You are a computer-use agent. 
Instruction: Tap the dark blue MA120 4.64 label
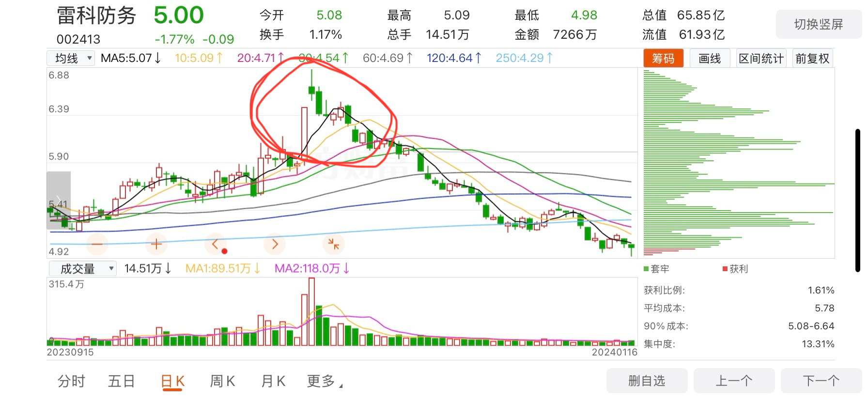pos(454,58)
